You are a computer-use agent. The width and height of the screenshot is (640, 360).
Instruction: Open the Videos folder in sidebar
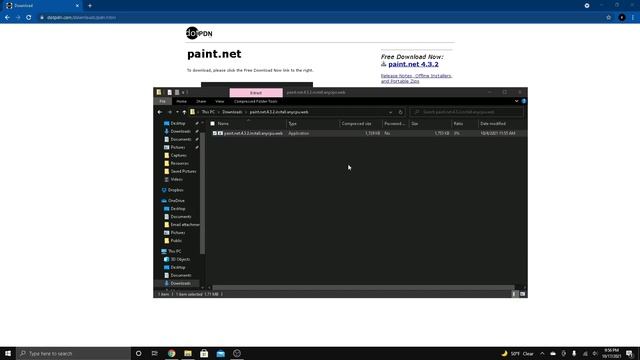(176, 179)
